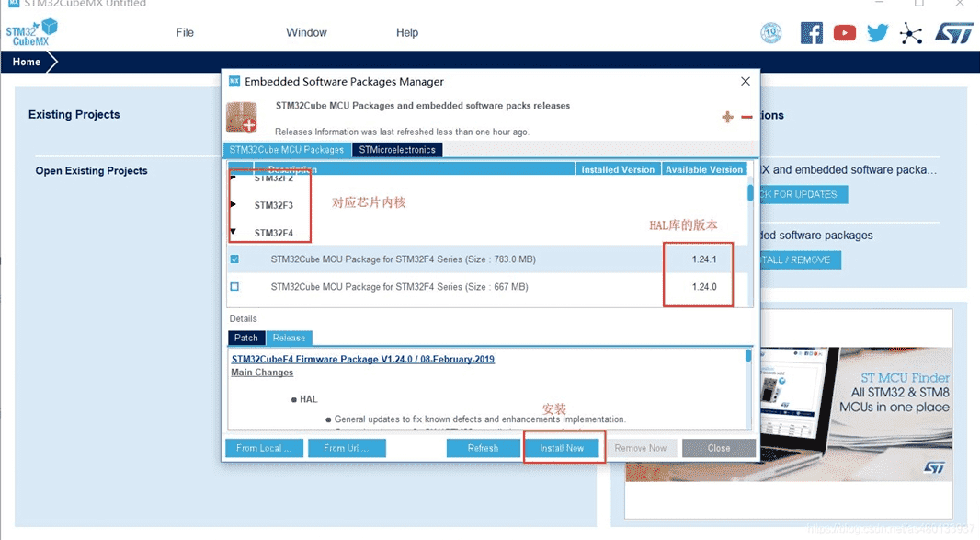980x540 pixels.
Task: Collapse the STM32F4 tree node
Action: click(234, 232)
